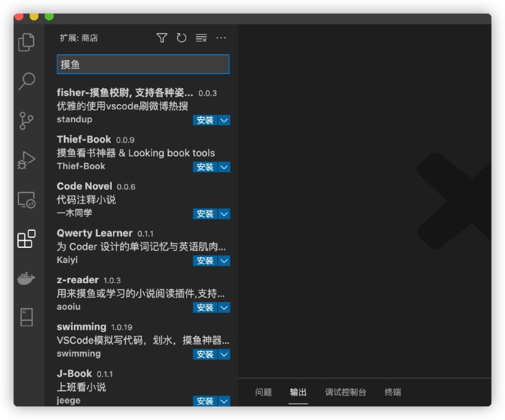Open the Qwerty Learner extension title
505x420 pixels.
[x=95, y=233]
